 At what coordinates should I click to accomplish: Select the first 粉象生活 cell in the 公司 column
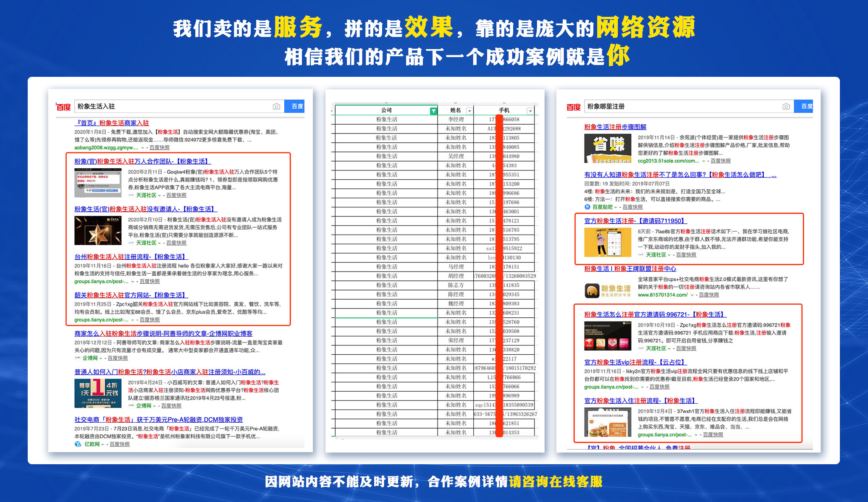386,120
